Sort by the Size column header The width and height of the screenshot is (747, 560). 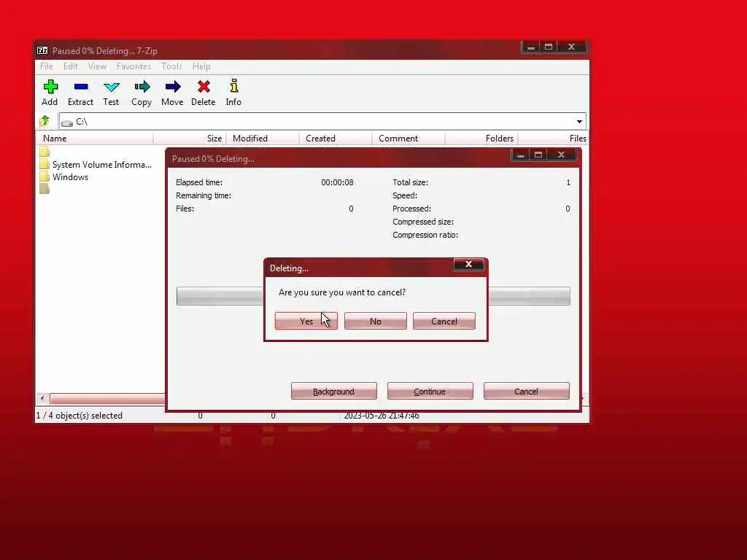190,138
